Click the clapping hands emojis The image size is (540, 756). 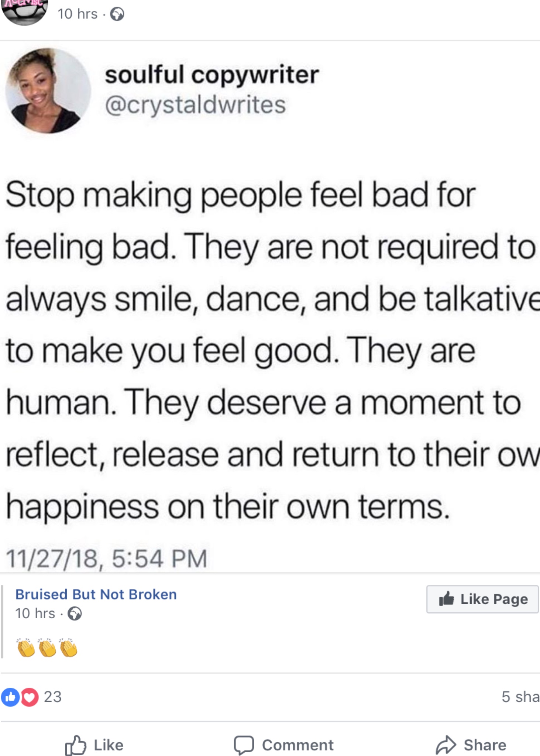(48, 648)
